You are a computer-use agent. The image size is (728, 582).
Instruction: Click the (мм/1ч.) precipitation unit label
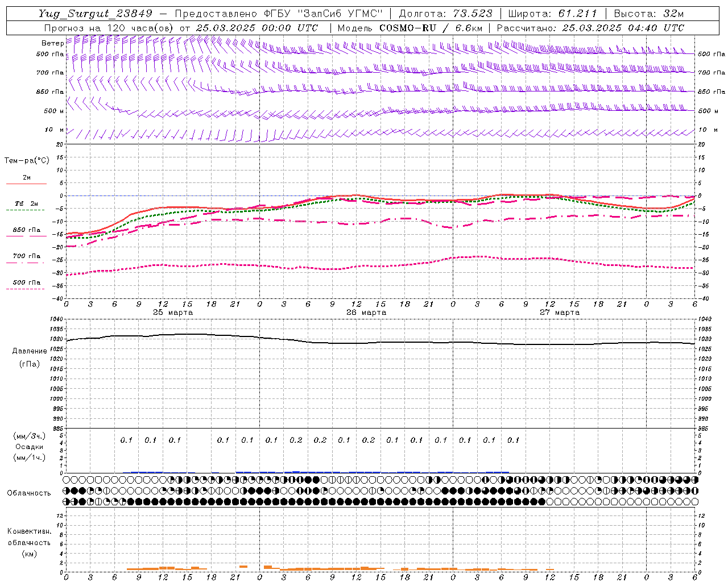pos(30,458)
